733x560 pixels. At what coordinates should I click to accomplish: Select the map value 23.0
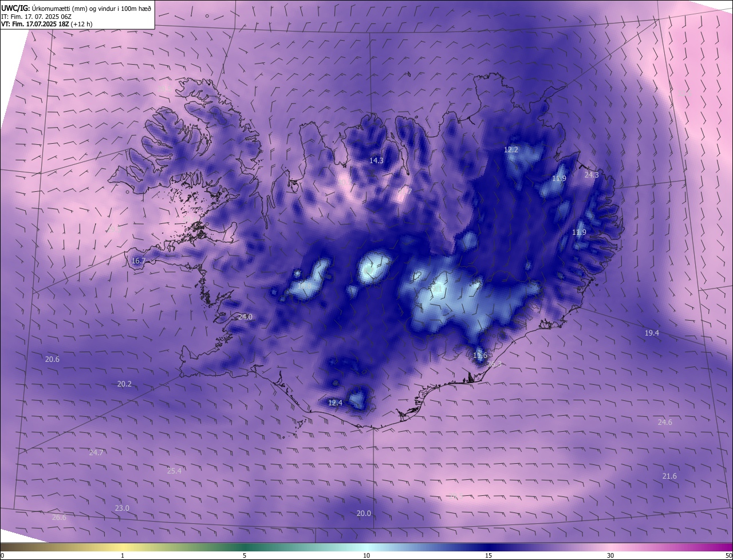pos(122,508)
